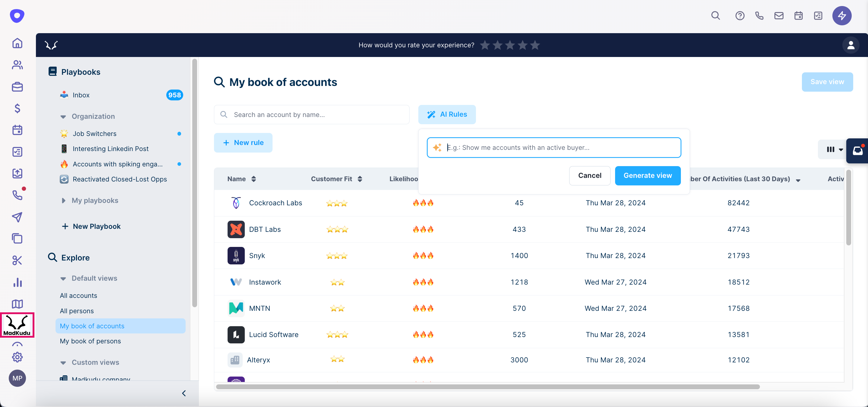Click the MP user avatar
Viewport: 868px width, 407px height.
click(x=17, y=378)
